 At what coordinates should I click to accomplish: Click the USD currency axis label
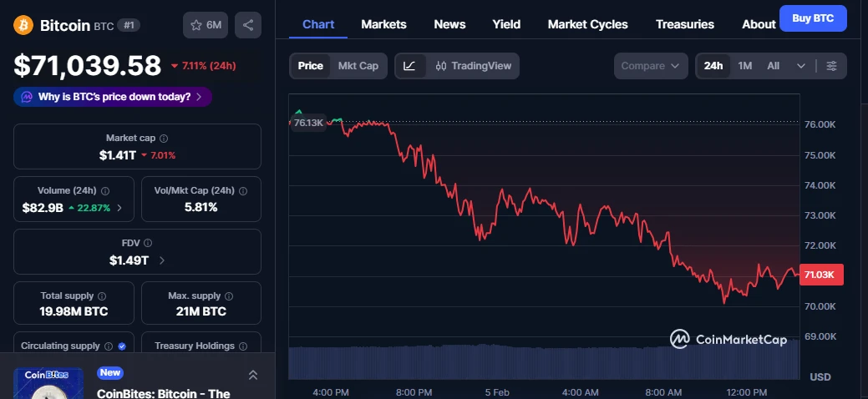(820, 376)
